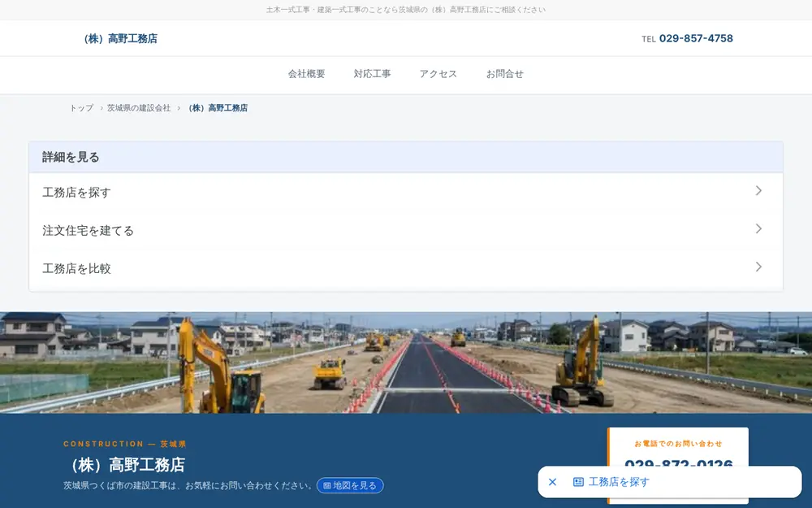Click the card icon in floating 工務店を探す bar
This screenshot has height=508, width=812.
click(578, 482)
